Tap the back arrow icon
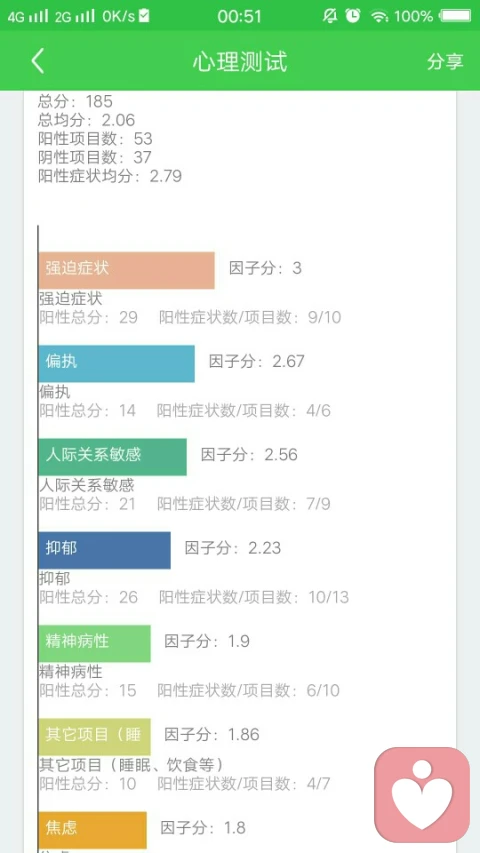 (38, 61)
